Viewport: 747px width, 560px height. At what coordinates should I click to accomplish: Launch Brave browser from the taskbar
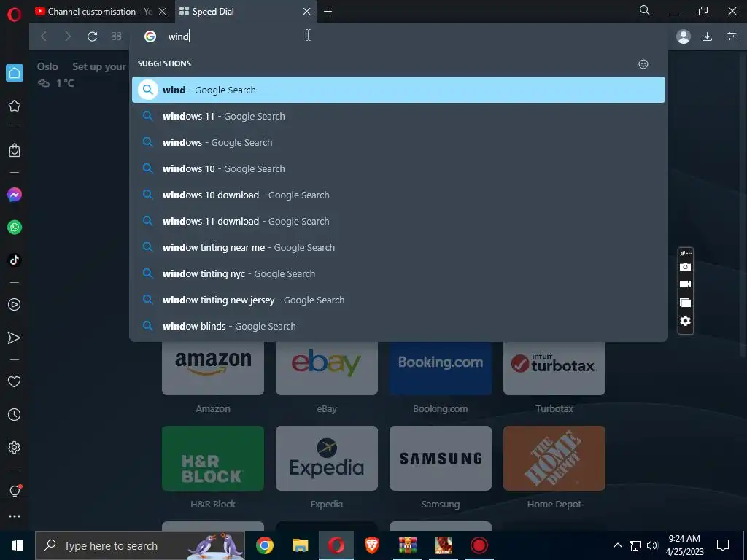point(371,545)
